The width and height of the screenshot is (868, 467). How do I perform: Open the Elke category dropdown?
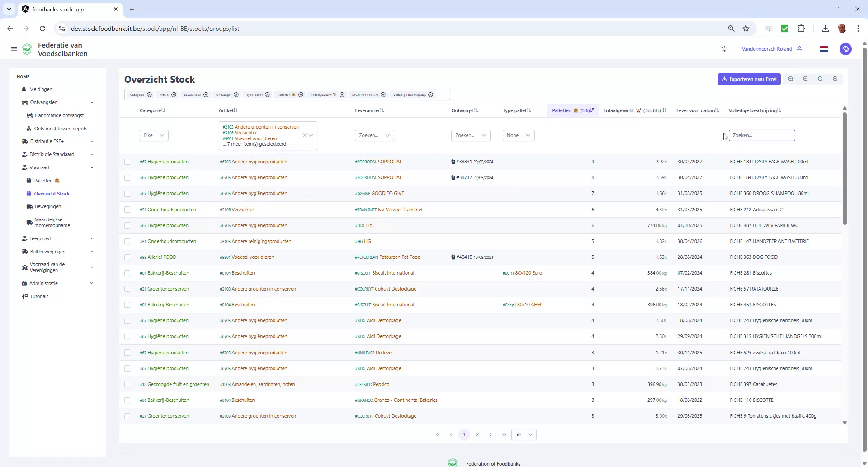154,135
